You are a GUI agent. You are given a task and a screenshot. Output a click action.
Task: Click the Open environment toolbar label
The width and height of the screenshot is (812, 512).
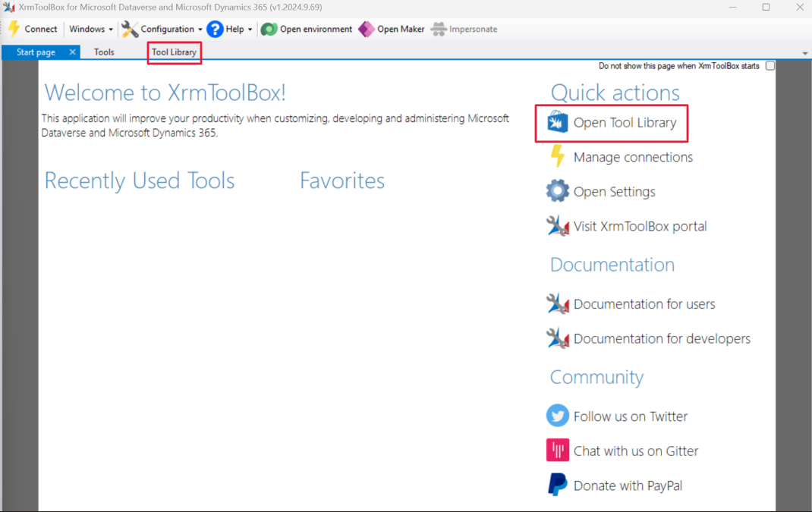316,29
